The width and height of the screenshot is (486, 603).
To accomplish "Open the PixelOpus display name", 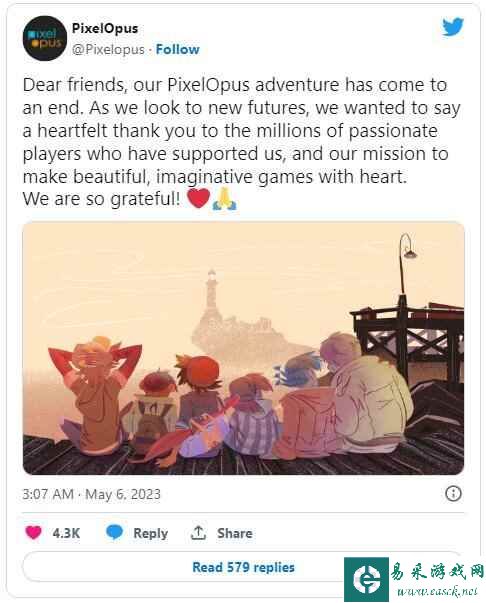I will tap(105, 28).
